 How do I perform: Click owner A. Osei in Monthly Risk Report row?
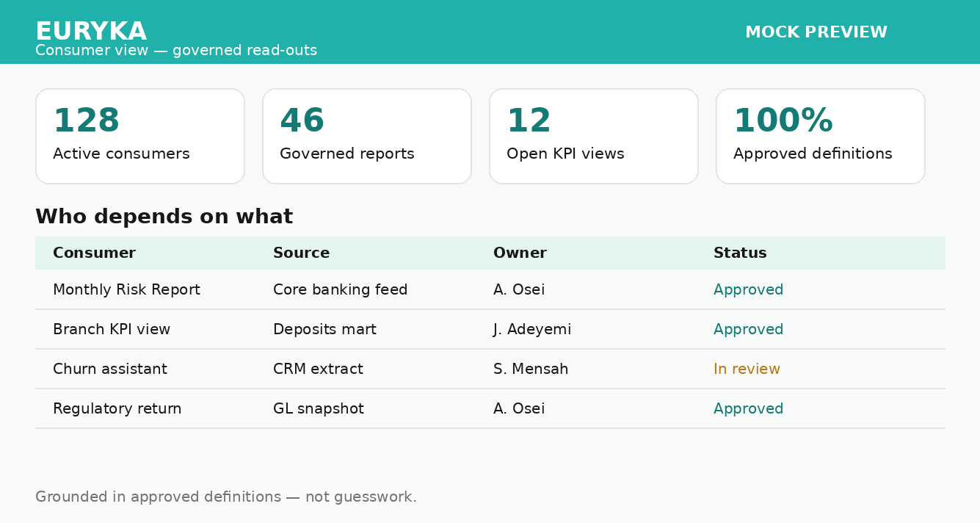click(519, 289)
